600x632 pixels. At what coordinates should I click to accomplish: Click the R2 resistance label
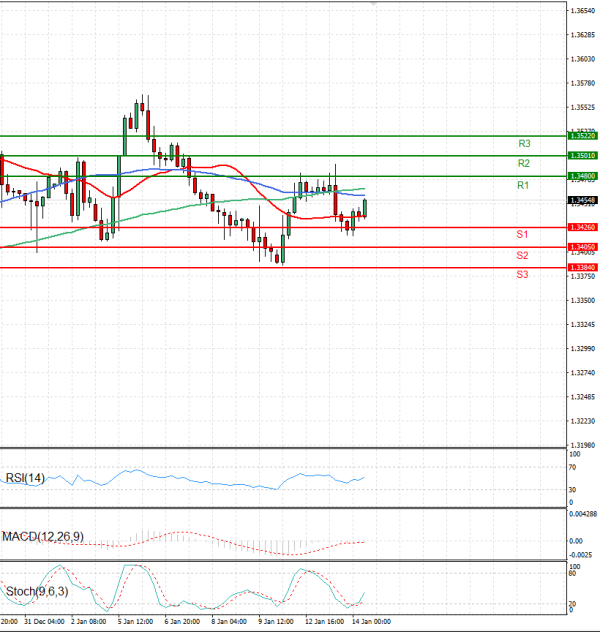click(x=523, y=163)
